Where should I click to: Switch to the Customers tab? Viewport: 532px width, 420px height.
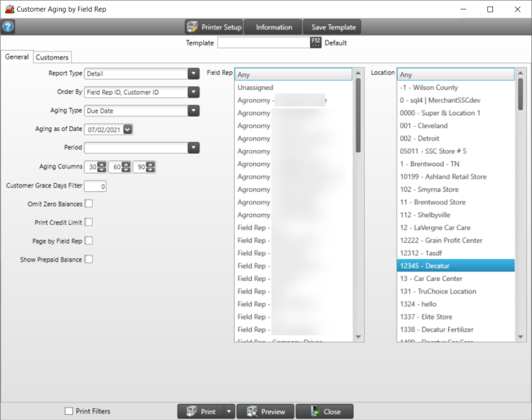tap(52, 57)
